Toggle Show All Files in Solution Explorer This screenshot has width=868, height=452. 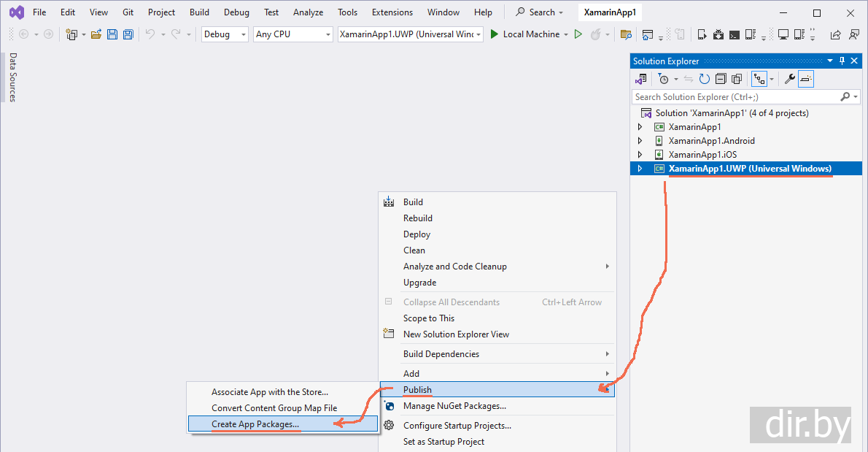737,79
